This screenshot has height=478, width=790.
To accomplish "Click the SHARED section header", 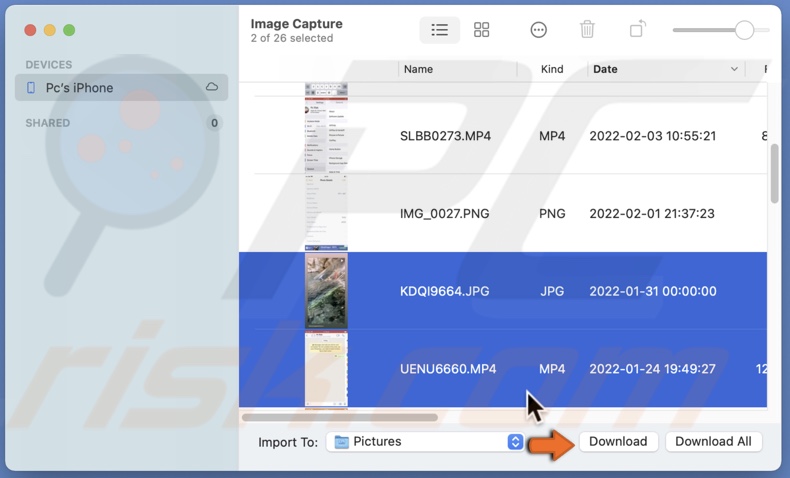I will (48, 123).
